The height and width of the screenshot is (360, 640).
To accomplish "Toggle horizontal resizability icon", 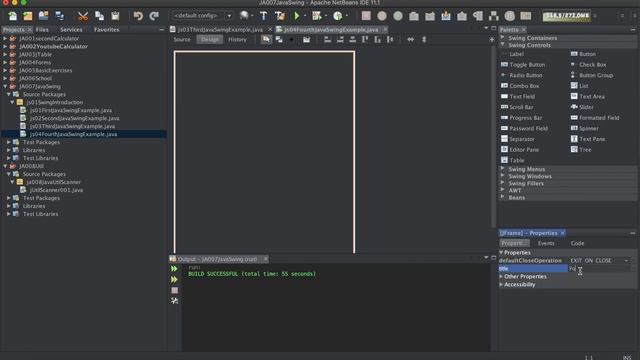I will [411, 39].
